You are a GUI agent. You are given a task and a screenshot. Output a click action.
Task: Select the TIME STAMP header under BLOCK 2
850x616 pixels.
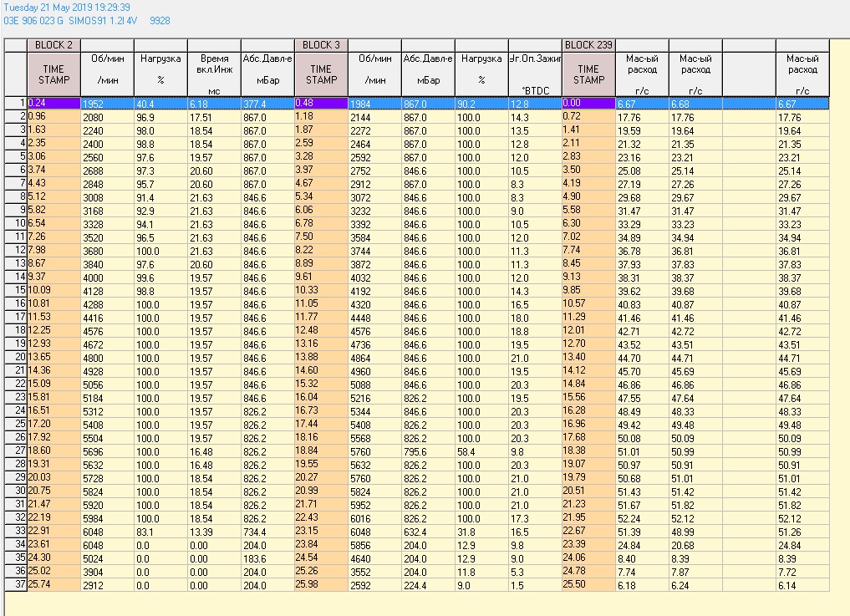pos(53,74)
